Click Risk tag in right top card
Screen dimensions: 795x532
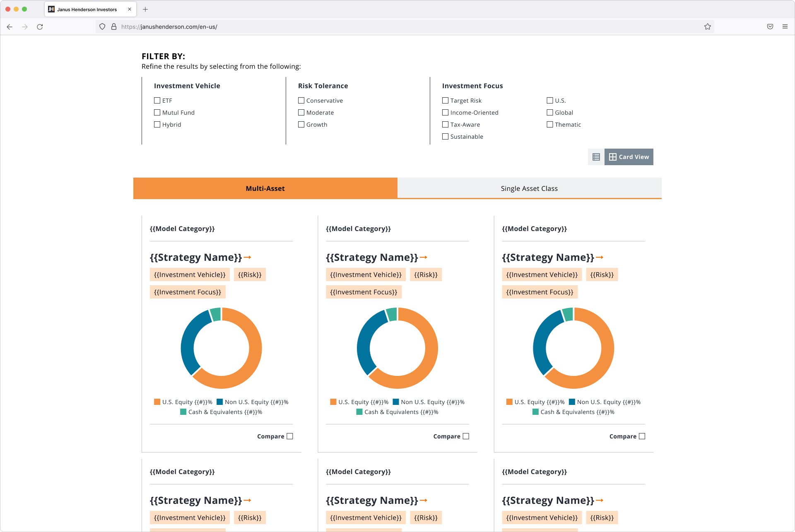coord(602,275)
